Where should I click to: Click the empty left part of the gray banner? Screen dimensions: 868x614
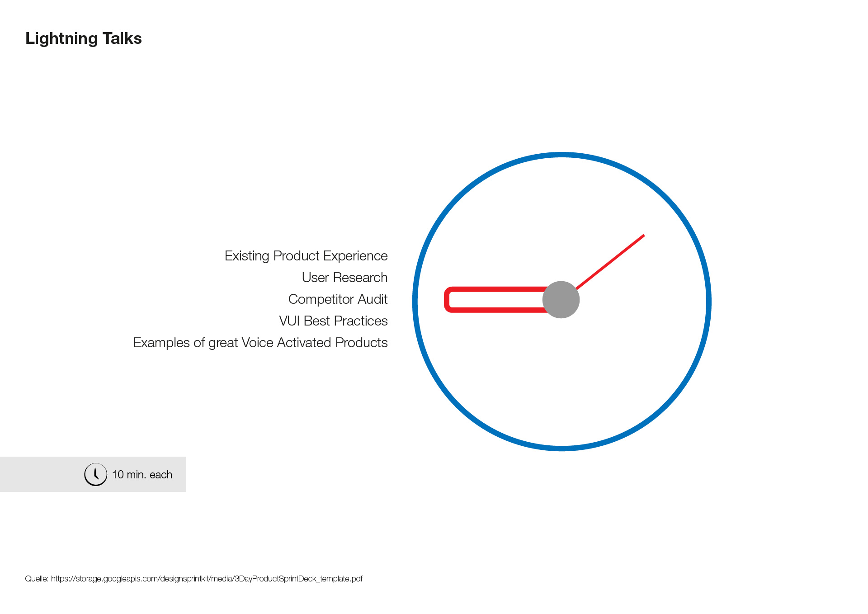pos(36,474)
